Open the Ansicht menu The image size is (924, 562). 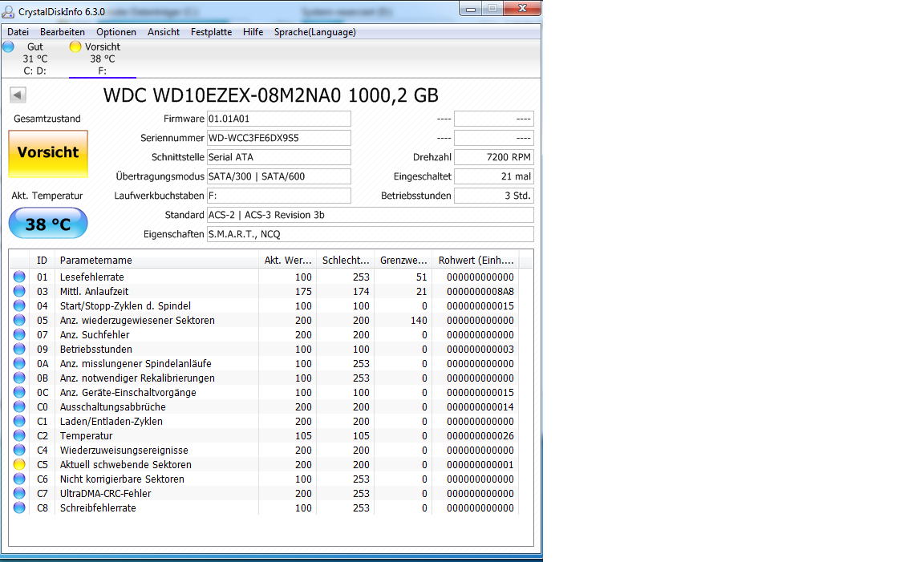click(x=164, y=32)
